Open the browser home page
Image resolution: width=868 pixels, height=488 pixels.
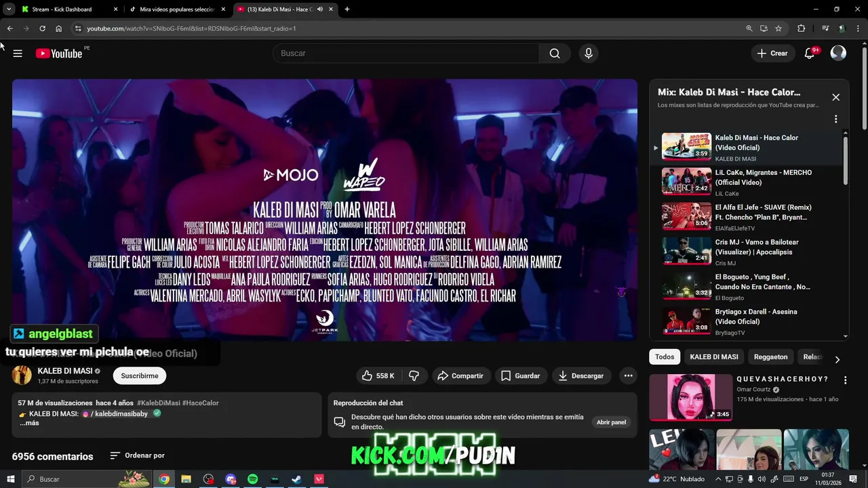(58, 28)
